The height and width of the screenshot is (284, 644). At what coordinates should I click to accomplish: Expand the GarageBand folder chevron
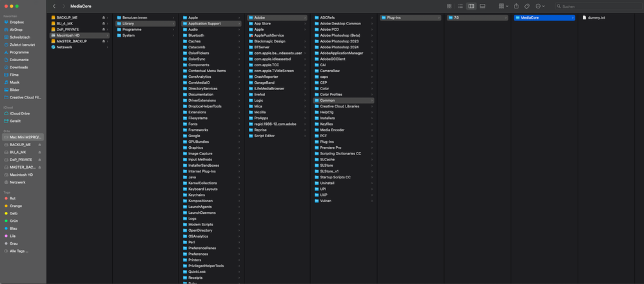(305, 82)
